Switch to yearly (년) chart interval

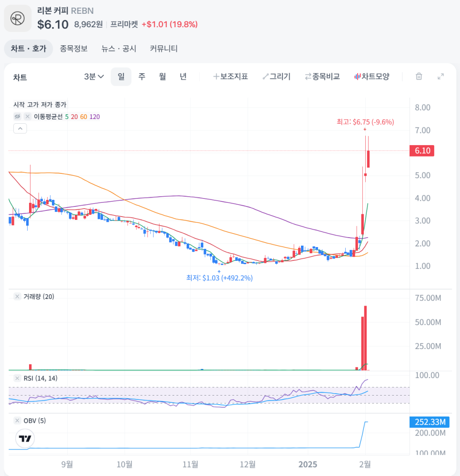(x=183, y=77)
